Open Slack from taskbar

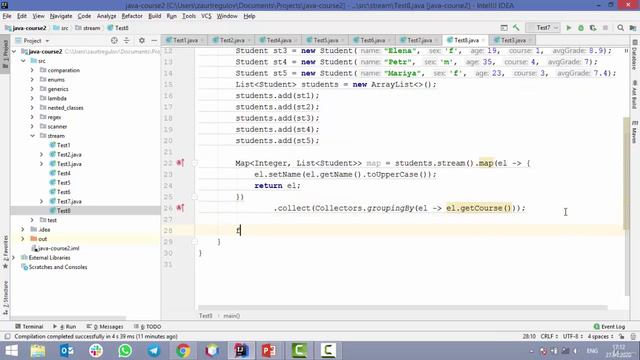[96, 351]
